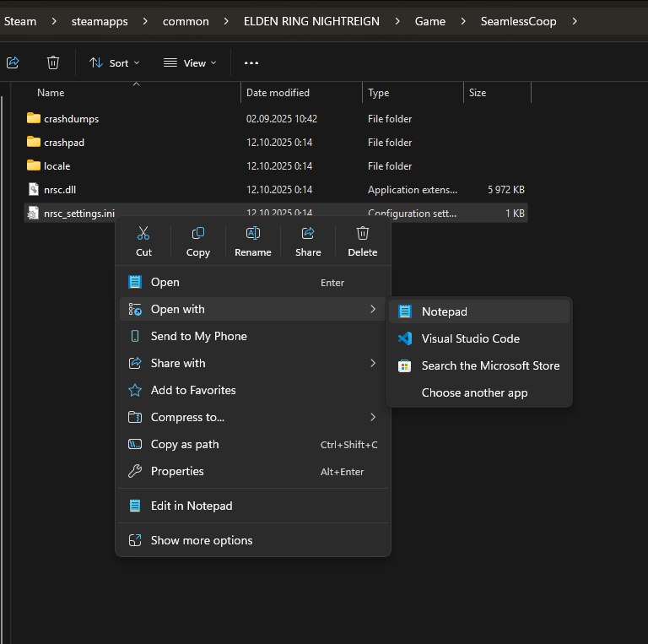Click the toolbar trash can icon
The height and width of the screenshot is (644, 648).
coord(53,62)
